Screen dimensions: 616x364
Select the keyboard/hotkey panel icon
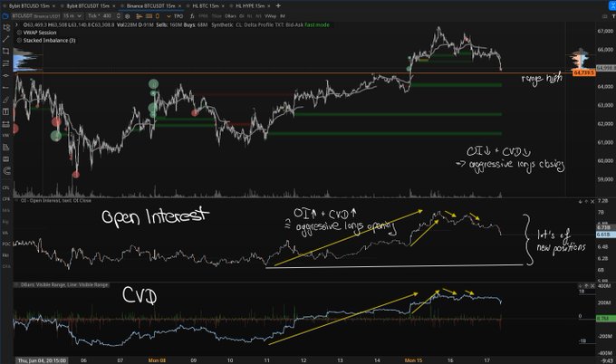tap(6, 159)
